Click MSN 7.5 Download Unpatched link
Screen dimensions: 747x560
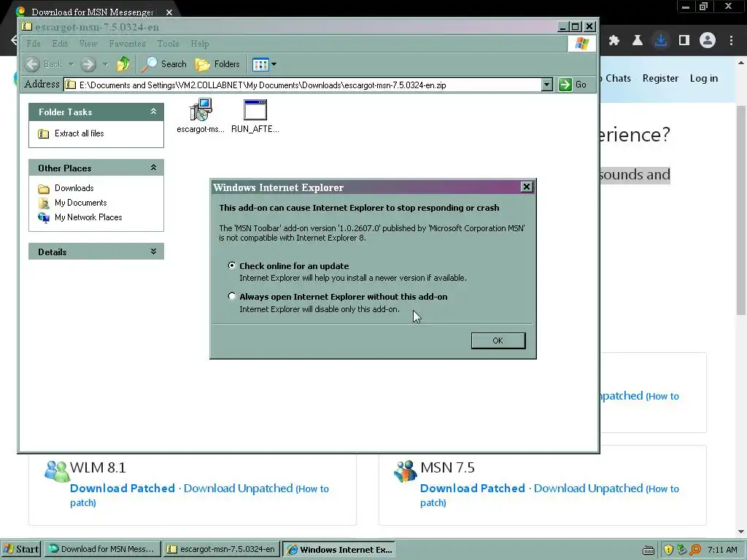click(x=589, y=488)
